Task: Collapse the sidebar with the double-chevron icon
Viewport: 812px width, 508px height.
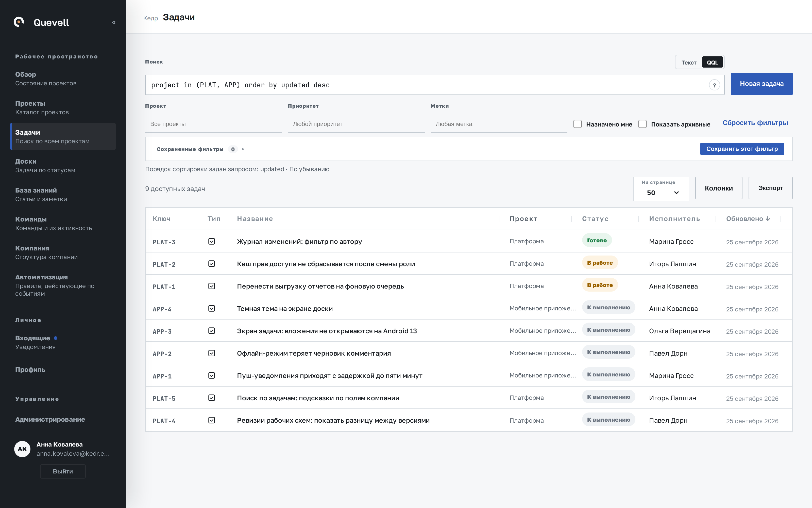Action: point(114,22)
